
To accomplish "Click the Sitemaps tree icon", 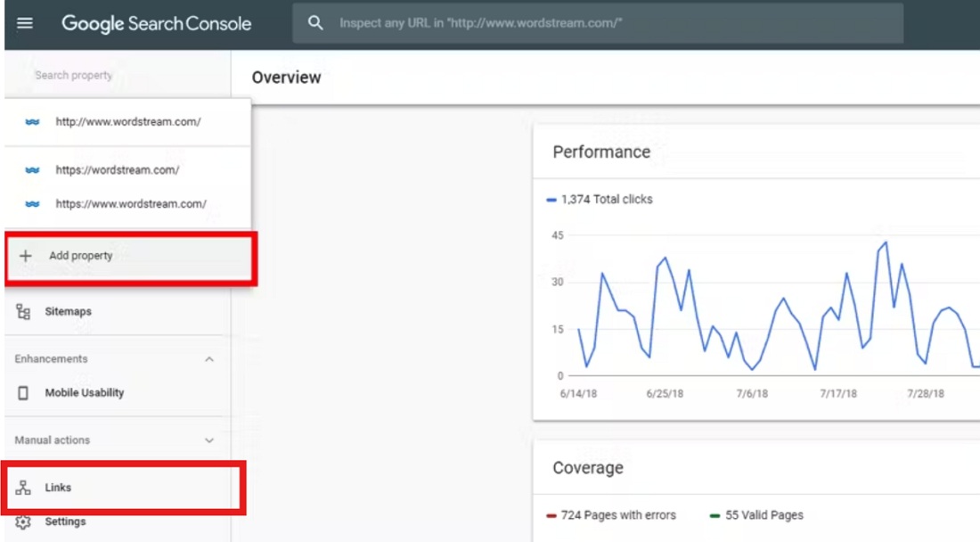I will tap(23, 311).
